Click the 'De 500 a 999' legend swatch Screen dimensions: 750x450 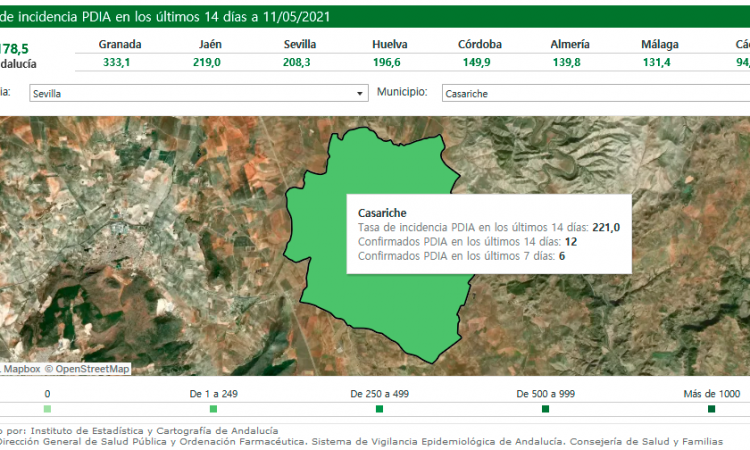[x=545, y=409]
